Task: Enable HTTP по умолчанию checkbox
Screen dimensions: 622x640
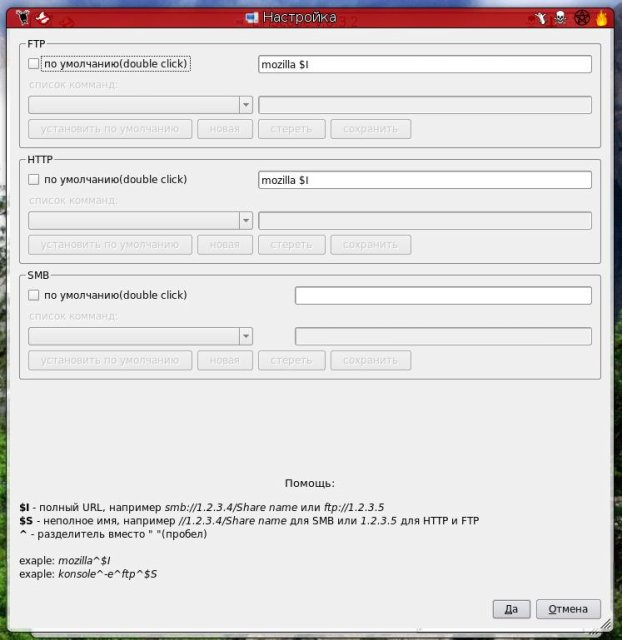Action: pos(33,180)
